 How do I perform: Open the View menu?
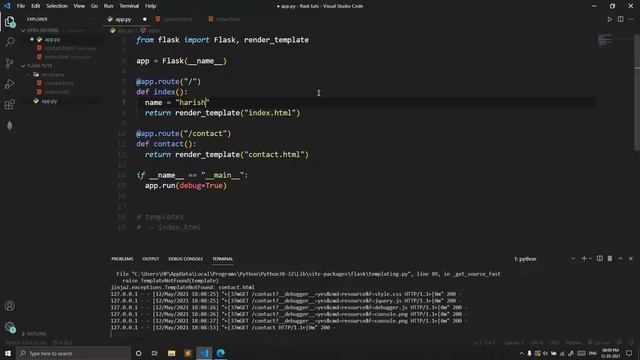coord(79,6)
